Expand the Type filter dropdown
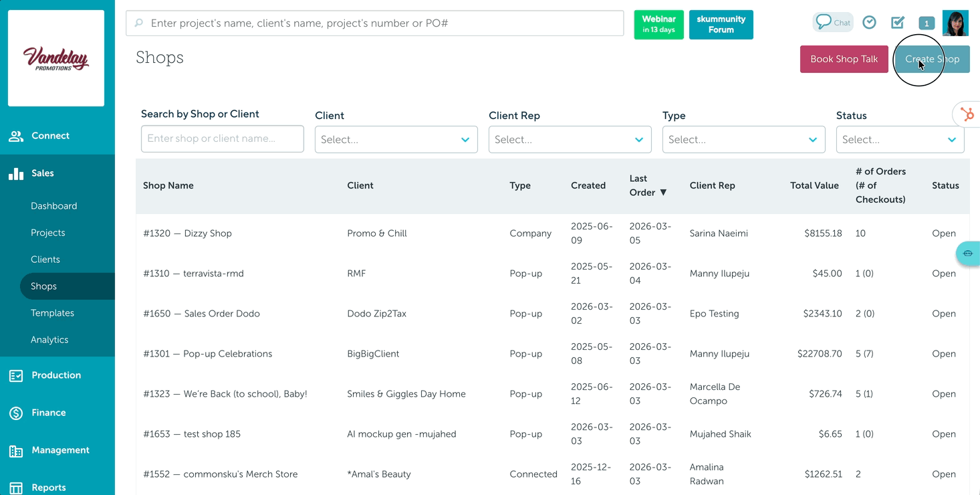This screenshot has width=980, height=495. 743,140
